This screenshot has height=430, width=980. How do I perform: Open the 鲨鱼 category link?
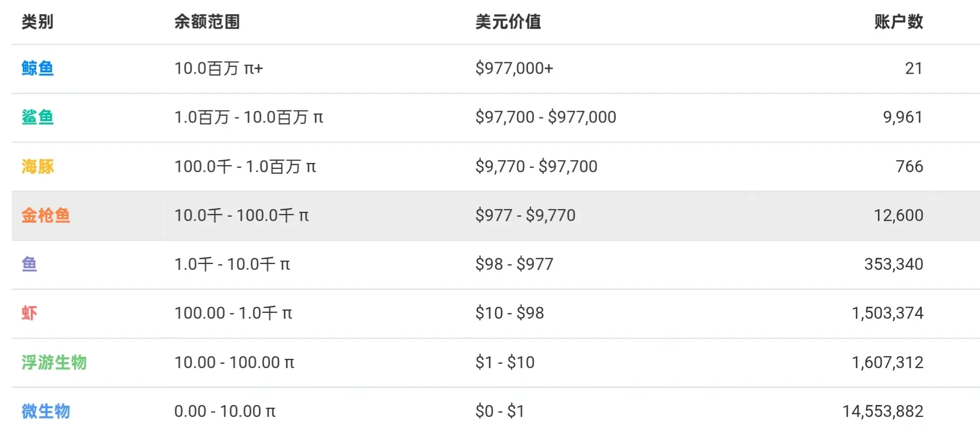click(37, 117)
